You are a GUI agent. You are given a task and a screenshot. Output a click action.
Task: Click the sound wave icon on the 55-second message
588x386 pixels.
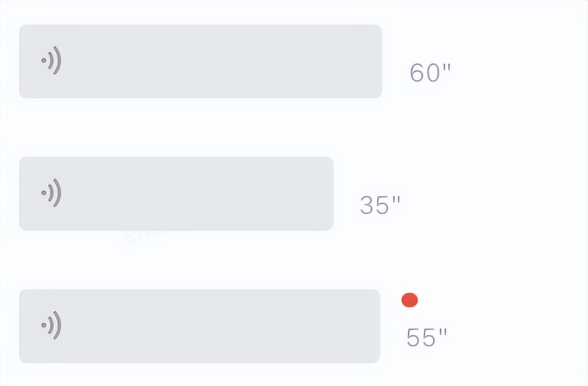coord(51,325)
